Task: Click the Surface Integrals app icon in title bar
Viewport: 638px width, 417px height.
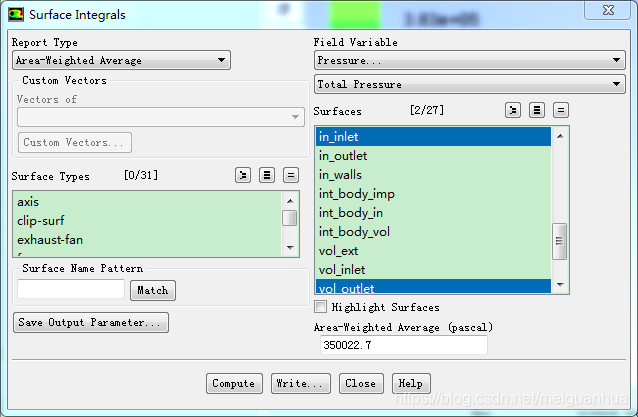Action: [x=16, y=15]
